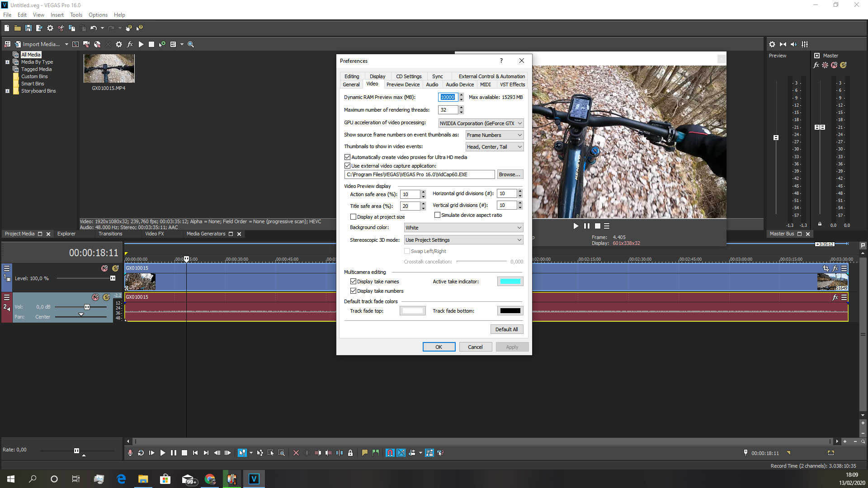Open the Render As export icon
868x488 pixels.
(39, 28)
